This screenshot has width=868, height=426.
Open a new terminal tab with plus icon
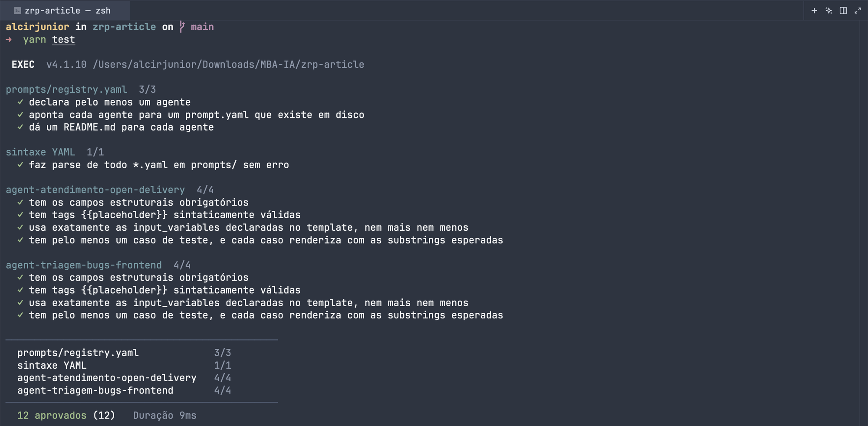tap(814, 10)
